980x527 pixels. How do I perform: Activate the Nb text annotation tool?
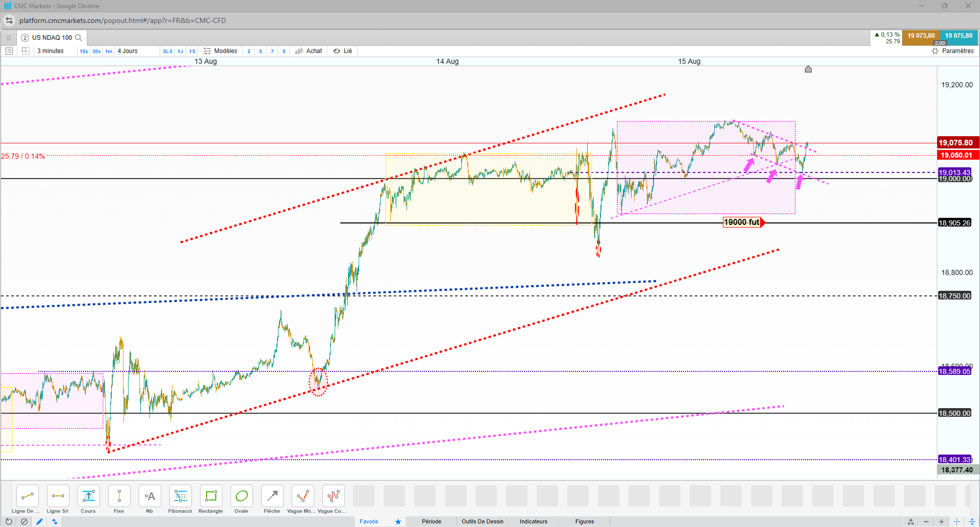149,499
